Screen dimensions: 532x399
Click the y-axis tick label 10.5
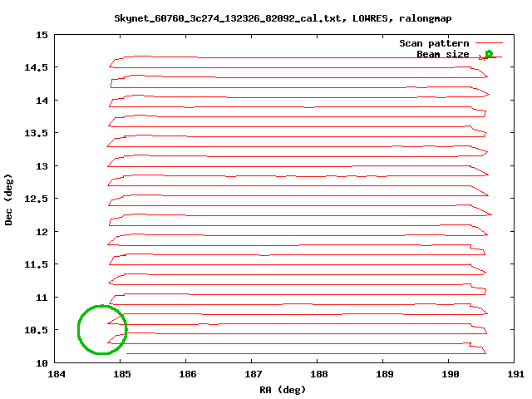coord(37,330)
